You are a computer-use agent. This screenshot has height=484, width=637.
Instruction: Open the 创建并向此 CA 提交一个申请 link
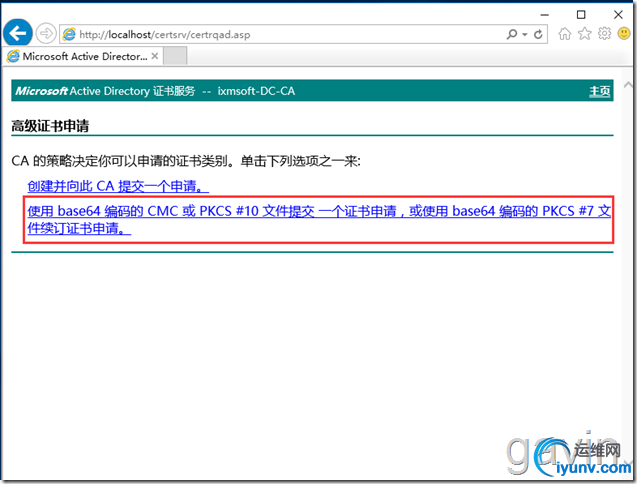(x=118, y=186)
